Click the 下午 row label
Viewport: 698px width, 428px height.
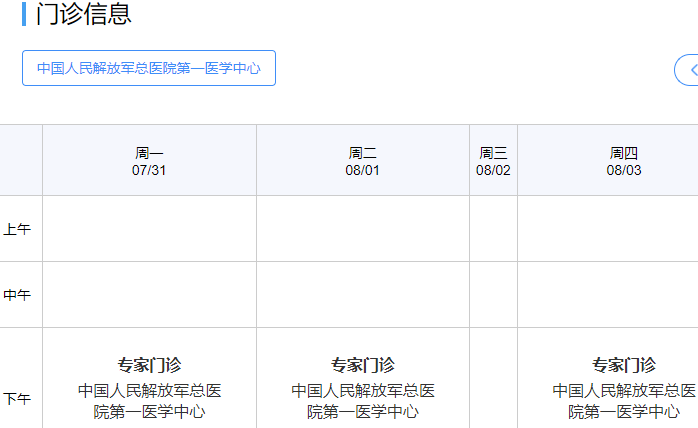tap(18, 398)
